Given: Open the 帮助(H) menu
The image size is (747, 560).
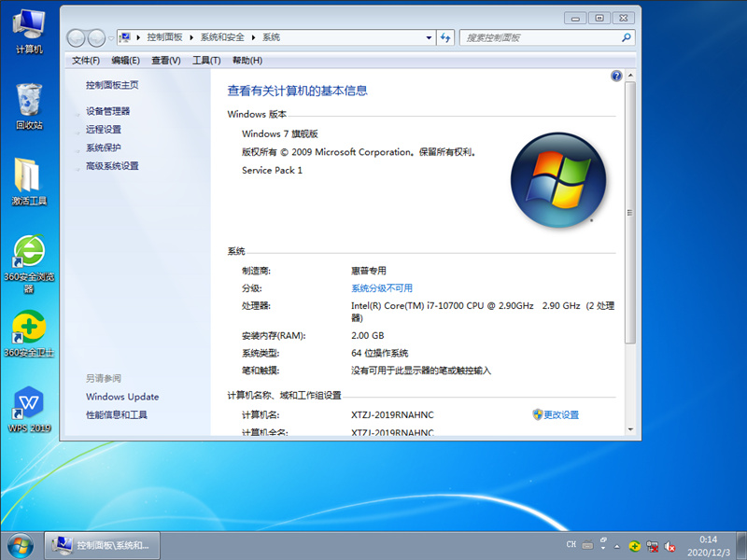Looking at the screenshot, I should tap(247, 61).
